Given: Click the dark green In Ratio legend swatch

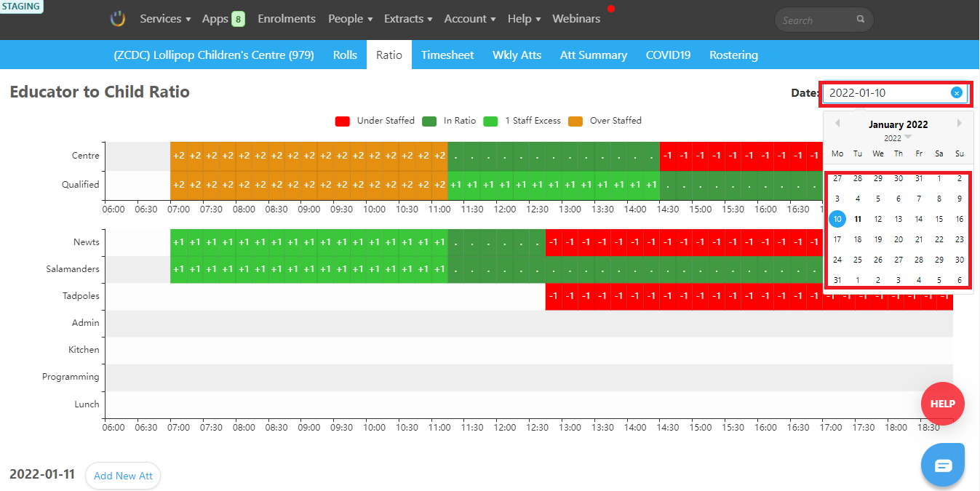Looking at the screenshot, I should point(429,121).
